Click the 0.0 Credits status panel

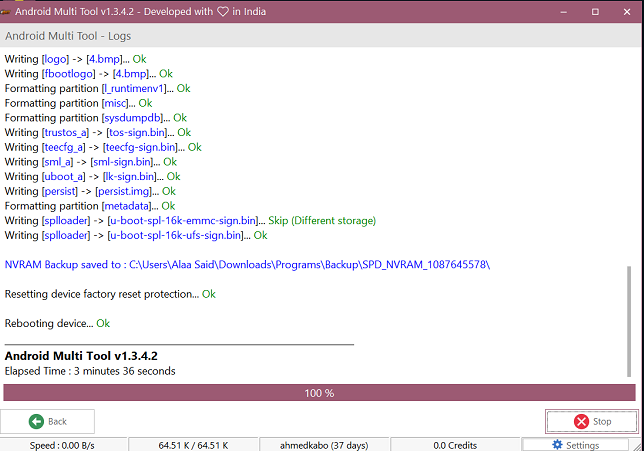coord(453,445)
